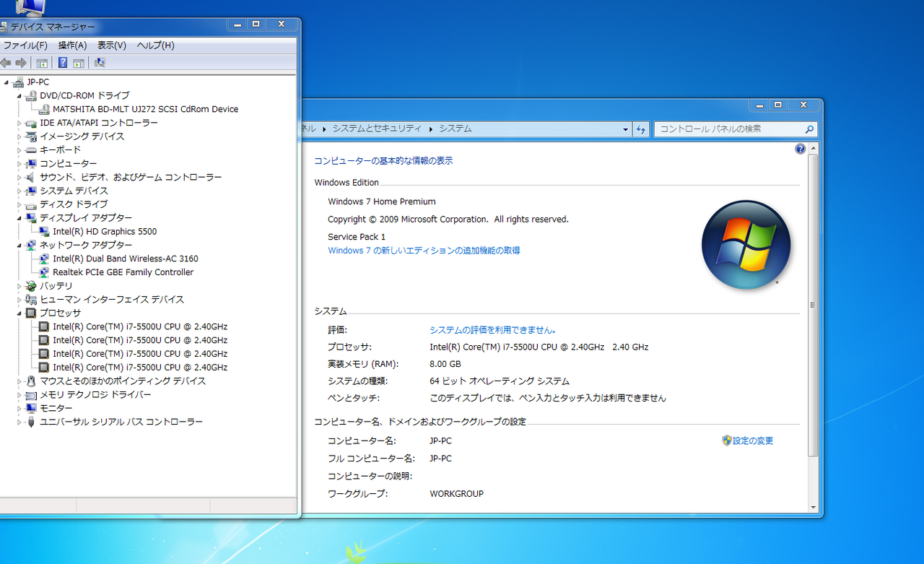Click the Service Pack 1 text
Screen dimensions: 924x564
(357, 237)
